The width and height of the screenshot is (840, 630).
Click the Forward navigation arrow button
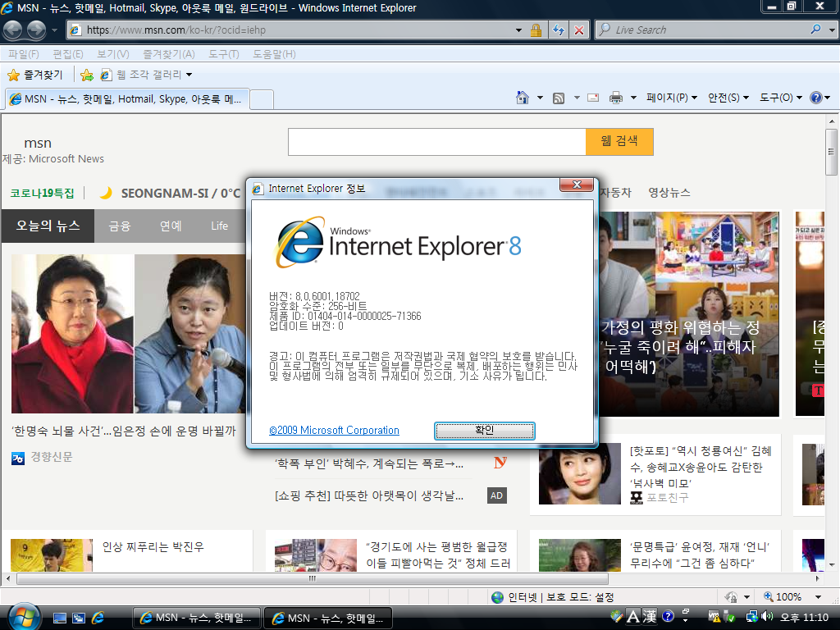coord(36,30)
